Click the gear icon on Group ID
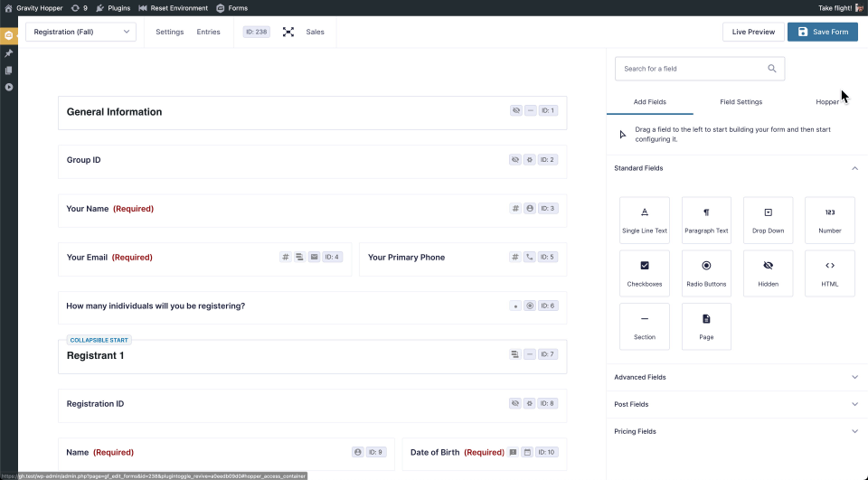Screen dimensions: 868x480 pos(530,160)
